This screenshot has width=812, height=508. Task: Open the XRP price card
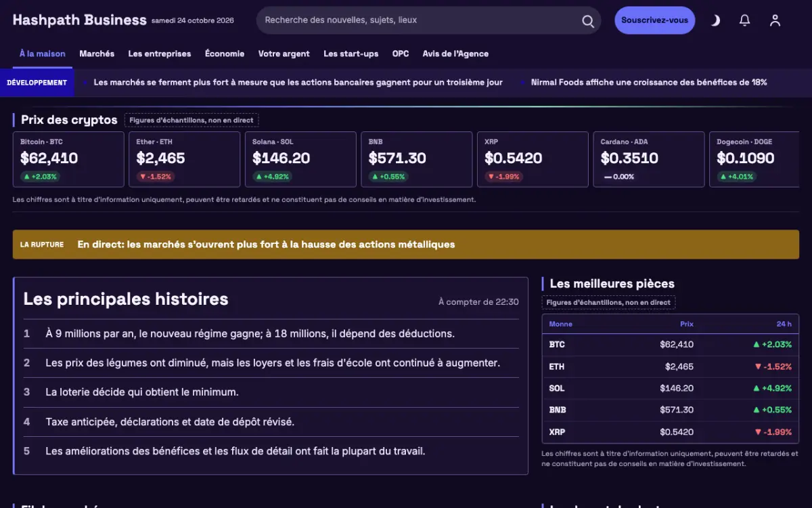coord(533,159)
